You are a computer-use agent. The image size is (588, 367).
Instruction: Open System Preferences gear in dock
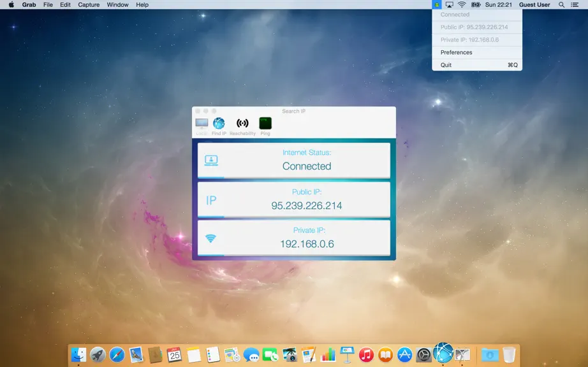tap(423, 354)
